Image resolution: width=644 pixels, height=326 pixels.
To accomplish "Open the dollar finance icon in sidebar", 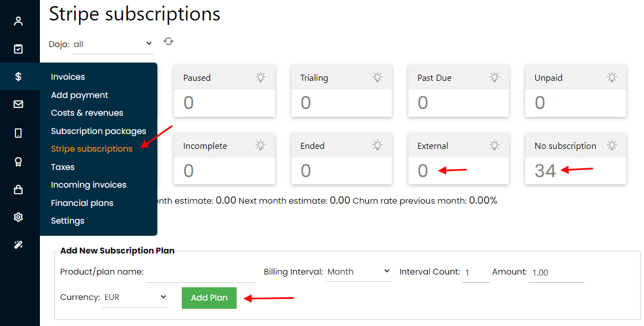I will coord(18,76).
